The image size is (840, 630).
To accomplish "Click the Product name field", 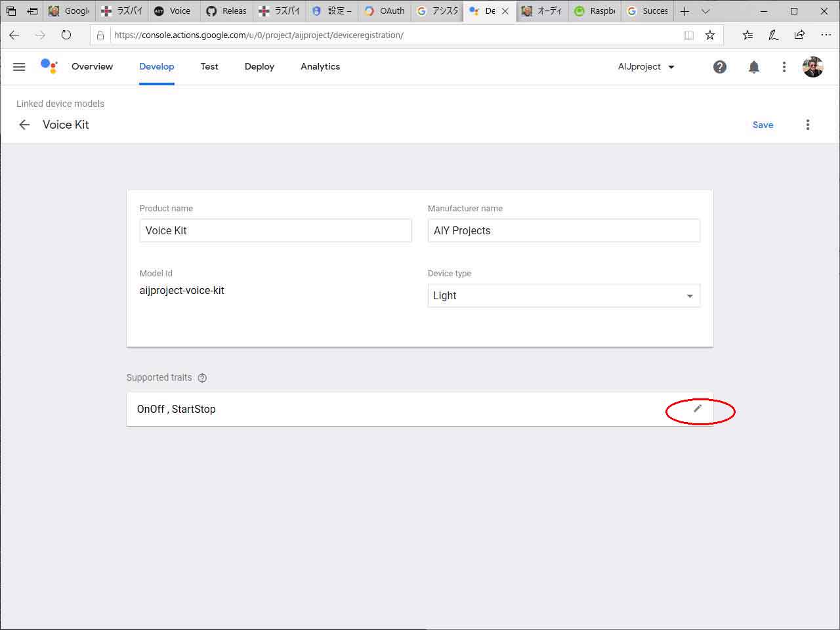I will pos(276,230).
